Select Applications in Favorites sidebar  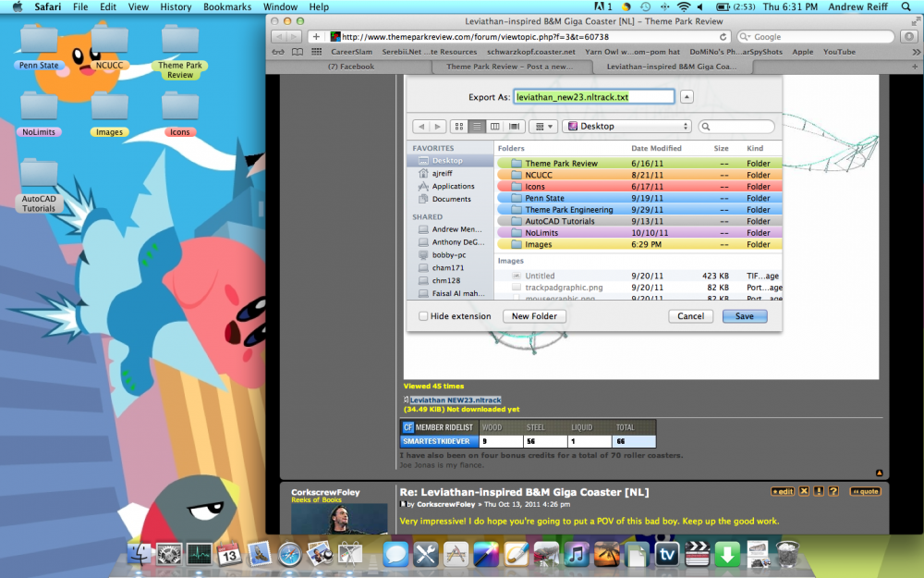453,186
